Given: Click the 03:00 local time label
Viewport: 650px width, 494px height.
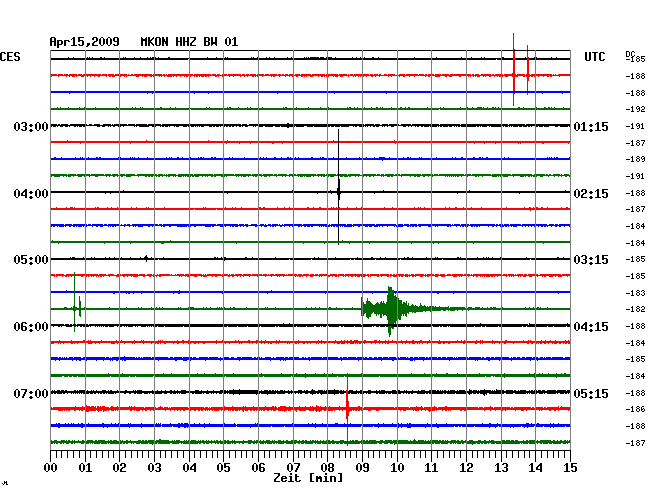Looking at the screenshot, I should pyautogui.click(x=31, y=126).
